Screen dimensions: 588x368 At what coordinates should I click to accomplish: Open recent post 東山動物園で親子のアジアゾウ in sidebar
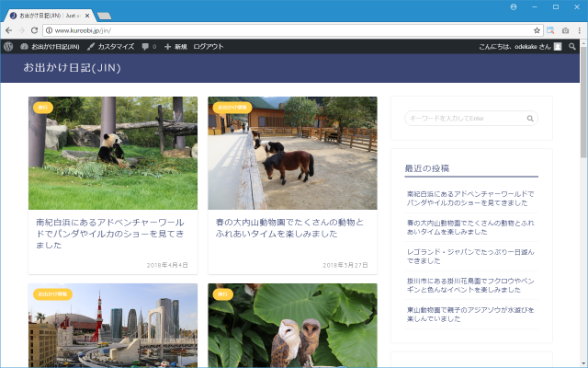pyautogui.click(x=470, y=315)
